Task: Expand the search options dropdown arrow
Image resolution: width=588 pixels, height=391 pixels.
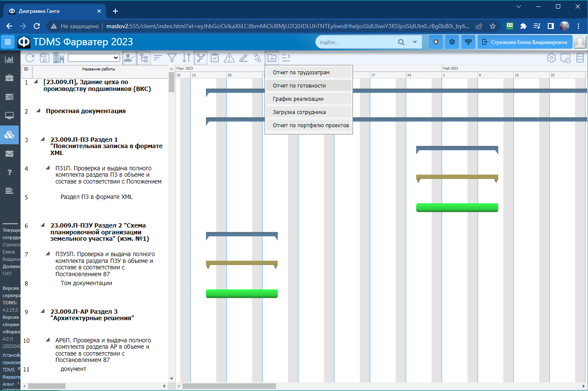Action: click(415, 42)
